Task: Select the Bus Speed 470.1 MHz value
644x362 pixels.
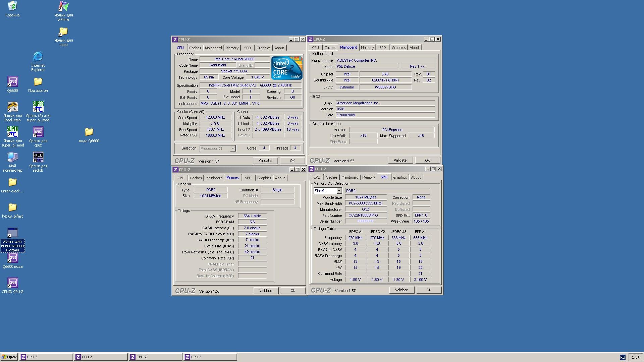Action: 215,130
